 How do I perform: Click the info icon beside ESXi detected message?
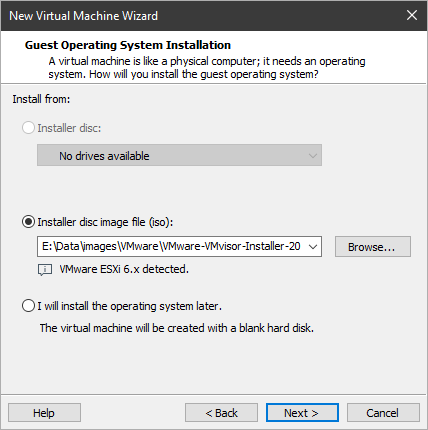point(45,270)
